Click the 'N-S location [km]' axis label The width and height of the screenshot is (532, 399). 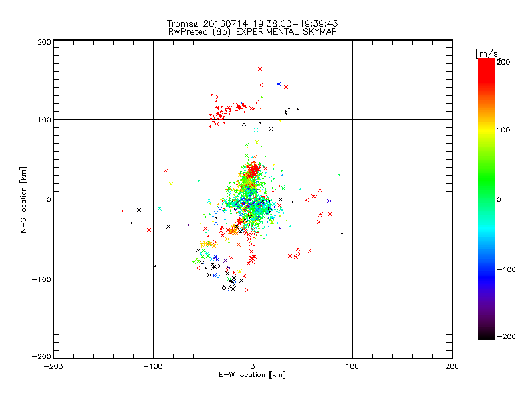click(23, 199)
